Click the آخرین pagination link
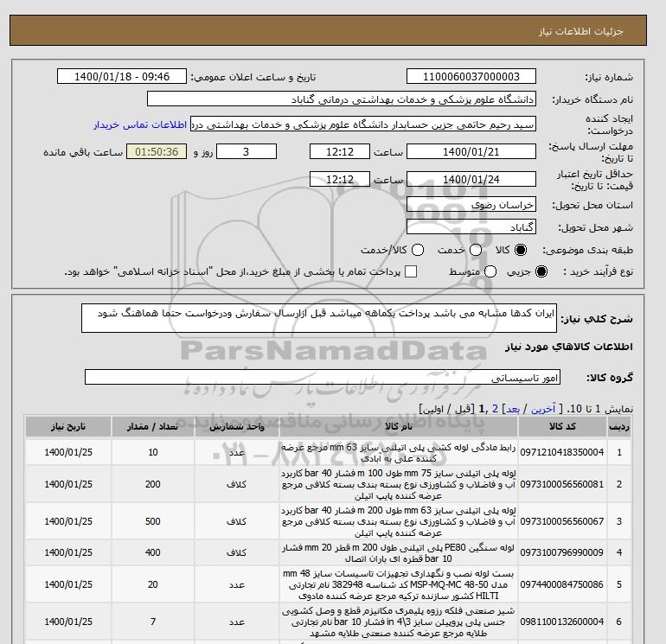This screenshot has width=666, height=644. pos(543,409)
